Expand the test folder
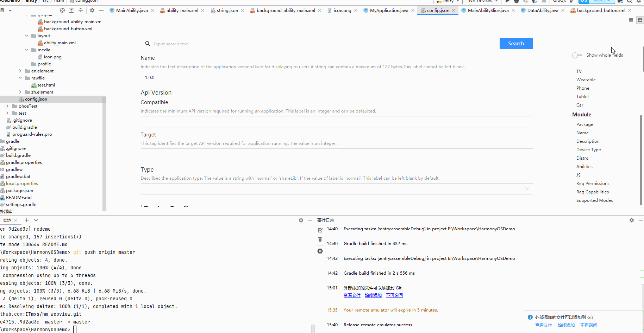This screenshot has width=644, height=333. (7, 113)
